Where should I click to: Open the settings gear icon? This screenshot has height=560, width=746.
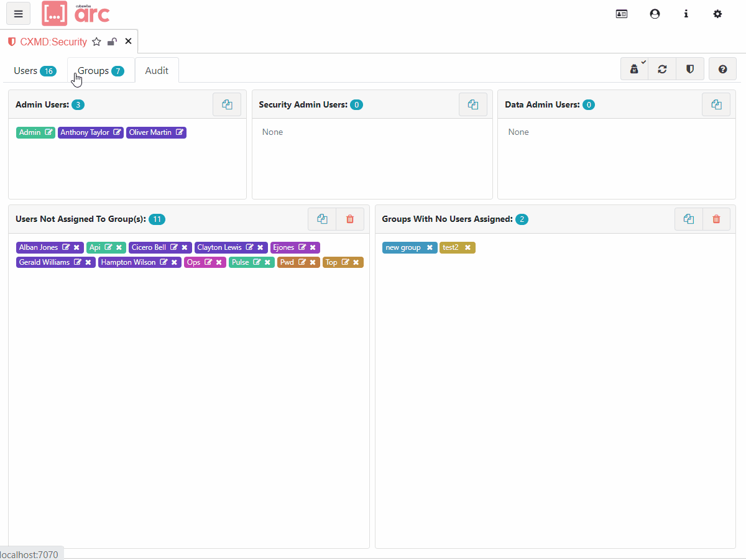(717, 14)
